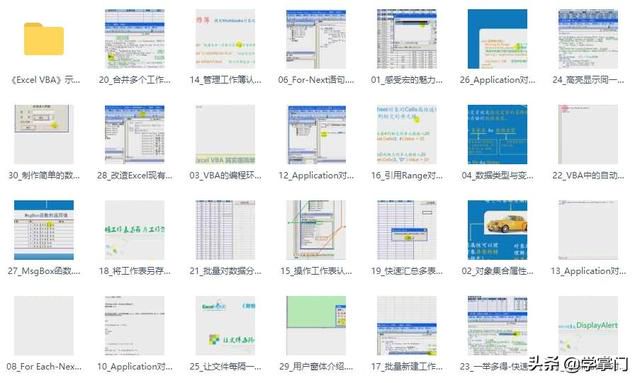Select the 06_For-Next语句 video thumbnail

316,39
